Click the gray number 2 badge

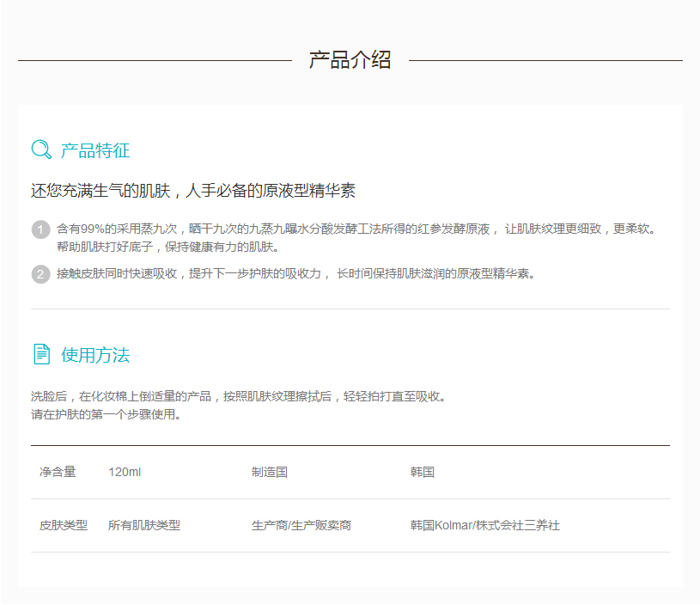pos(40,274)
